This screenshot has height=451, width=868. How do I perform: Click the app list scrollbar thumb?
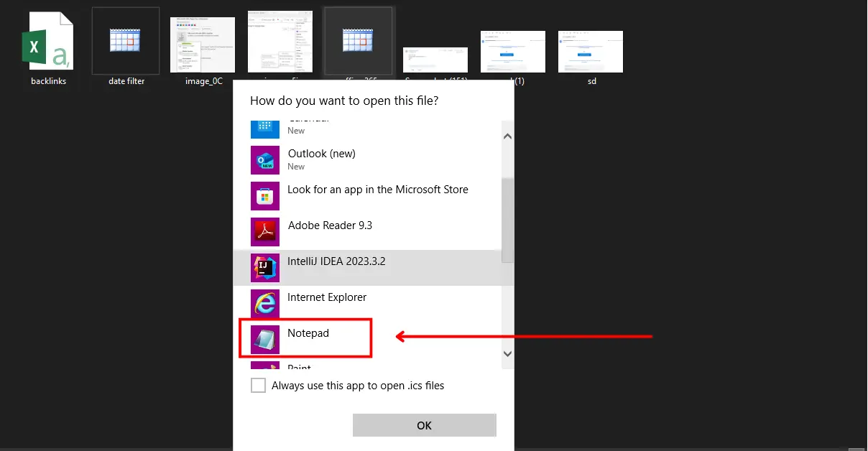coord(507,220)
